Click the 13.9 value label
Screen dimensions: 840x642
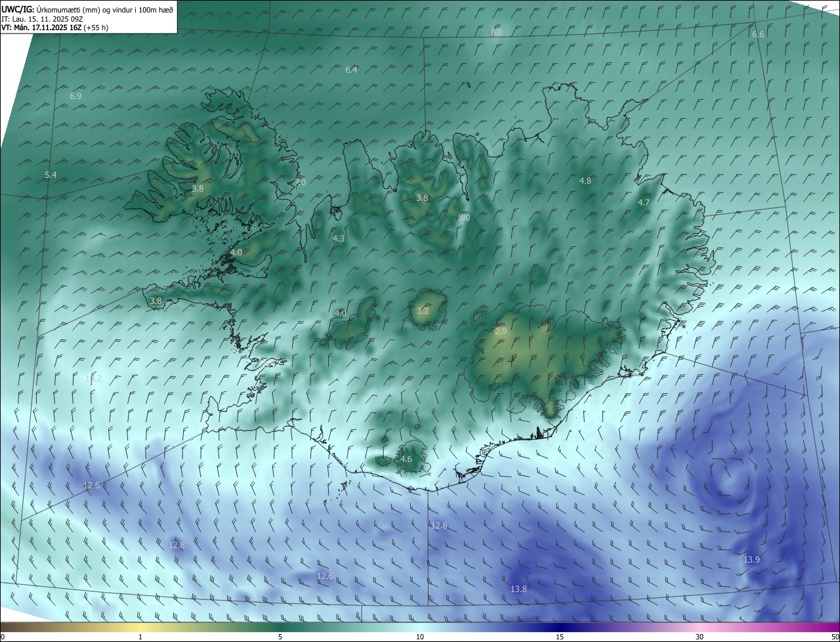click(x=752, y=559)
